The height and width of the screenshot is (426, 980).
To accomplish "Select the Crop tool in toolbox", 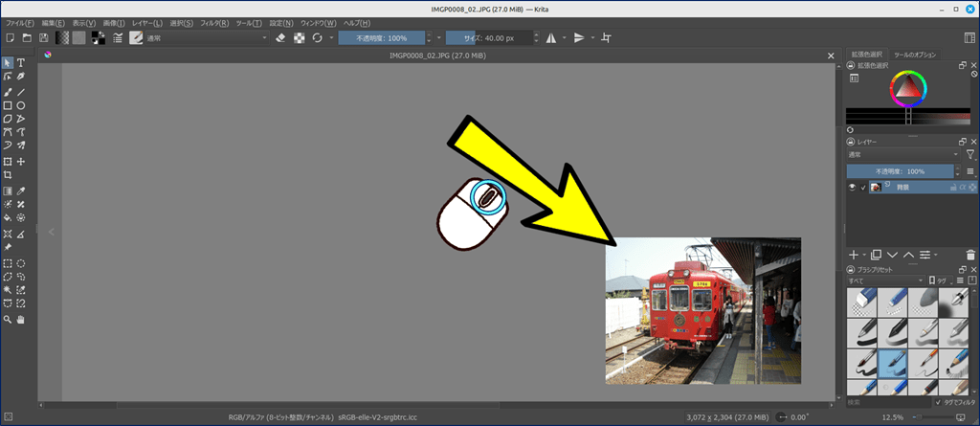I will (x=8, y=176).
